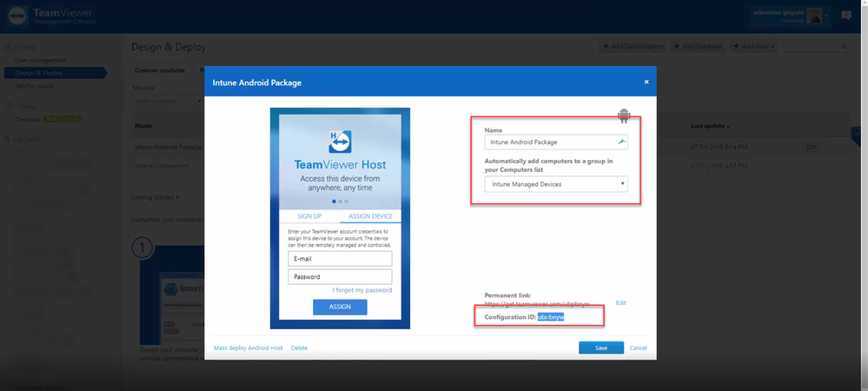Open the Intune Managed Devices dropdown

[556, 184]
